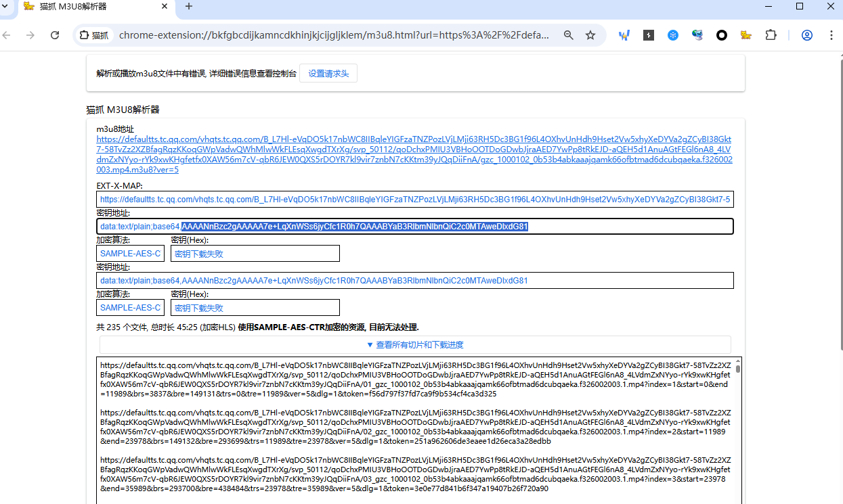Viewport: 843px width, 504px height.
Task: Click the second 密钥(Hex) 密钥下载失败 field
Action: (x=255, y=308)
